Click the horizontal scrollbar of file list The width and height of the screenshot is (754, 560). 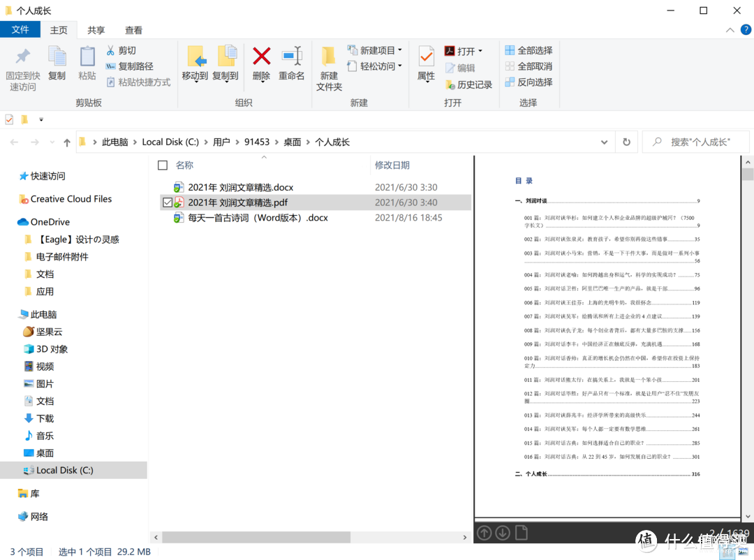(256, 537)
